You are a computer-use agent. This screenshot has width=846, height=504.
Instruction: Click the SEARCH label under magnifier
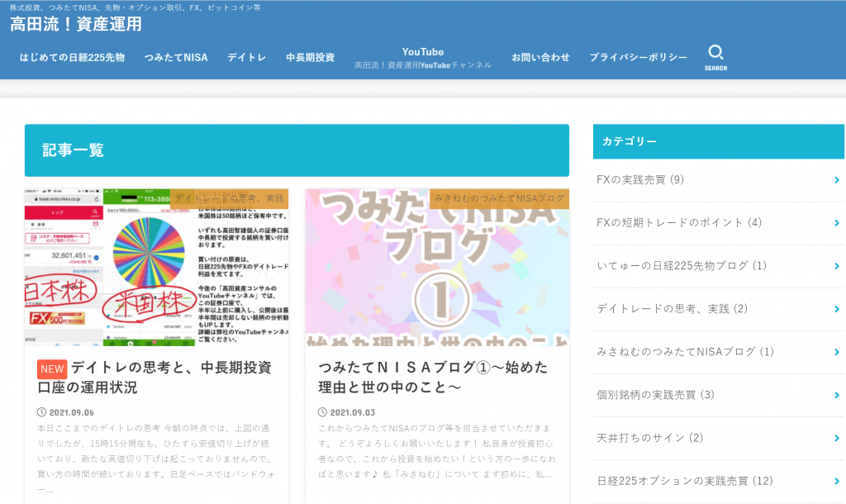715,68
